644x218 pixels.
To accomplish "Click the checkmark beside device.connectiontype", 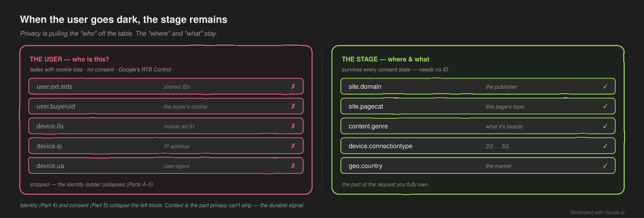I will 605,146.
